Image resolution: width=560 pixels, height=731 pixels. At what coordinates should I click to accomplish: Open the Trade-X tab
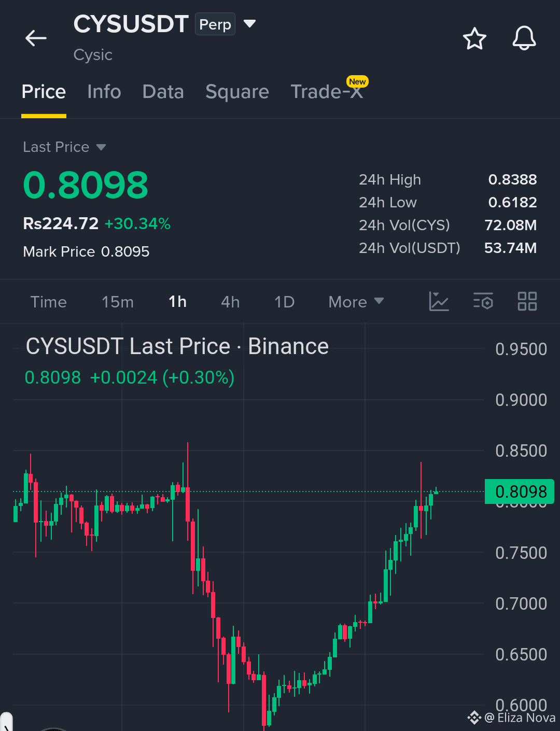327,92
